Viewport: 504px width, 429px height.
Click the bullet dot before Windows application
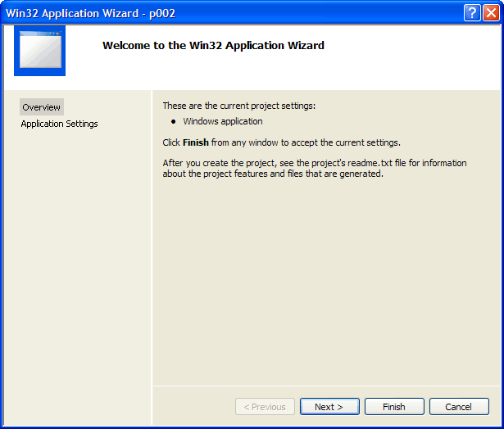[x=174, y=121]
